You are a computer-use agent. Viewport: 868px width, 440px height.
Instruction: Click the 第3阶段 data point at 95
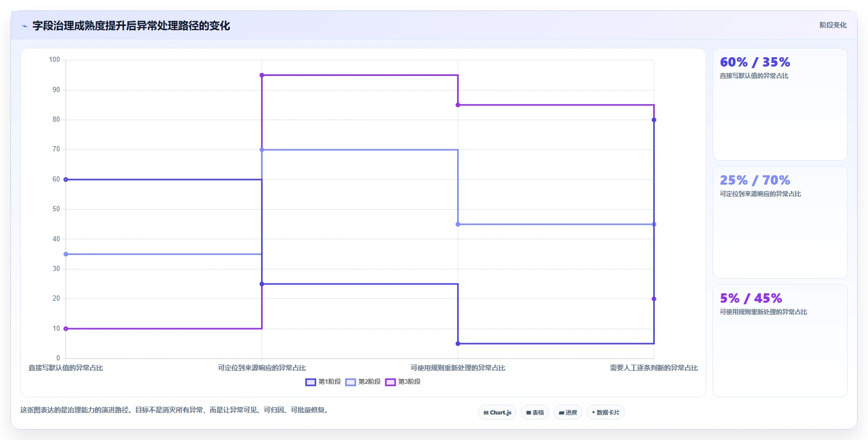click(262, 75)
